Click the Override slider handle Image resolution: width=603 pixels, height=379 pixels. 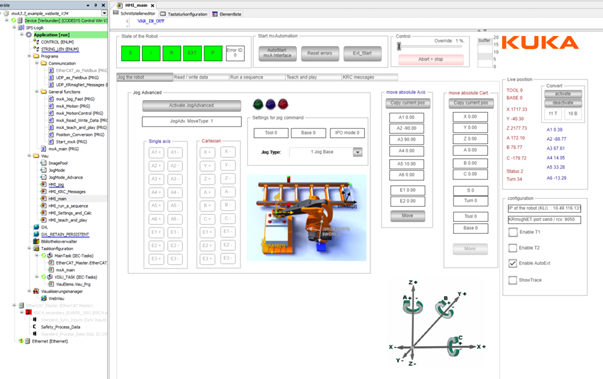[x=399, y=46]
